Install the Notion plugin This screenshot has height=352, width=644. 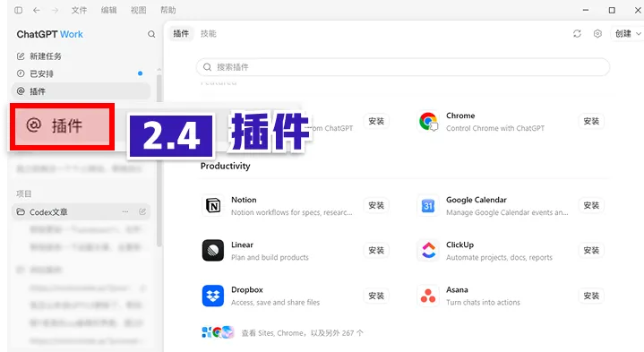pyautogui.click(x=376, y=205)
